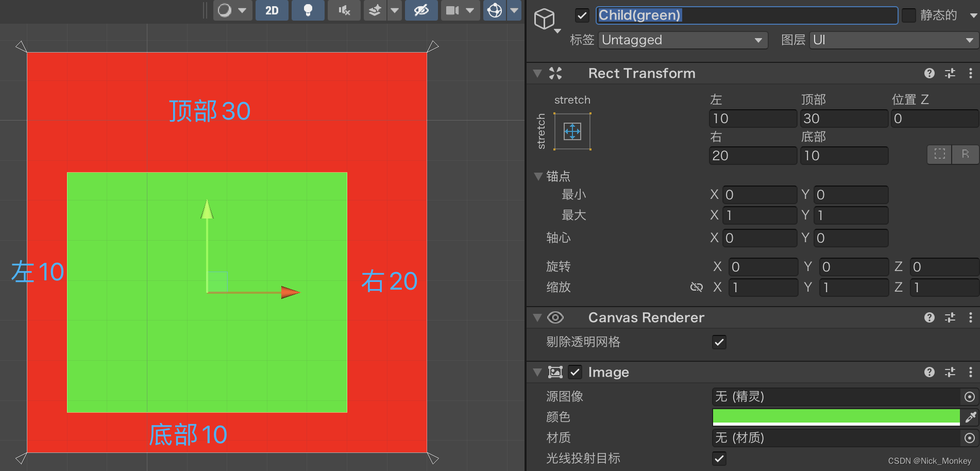Click the R button near the anchor fields
Viewport: 980px width, 471px height.
966,154
